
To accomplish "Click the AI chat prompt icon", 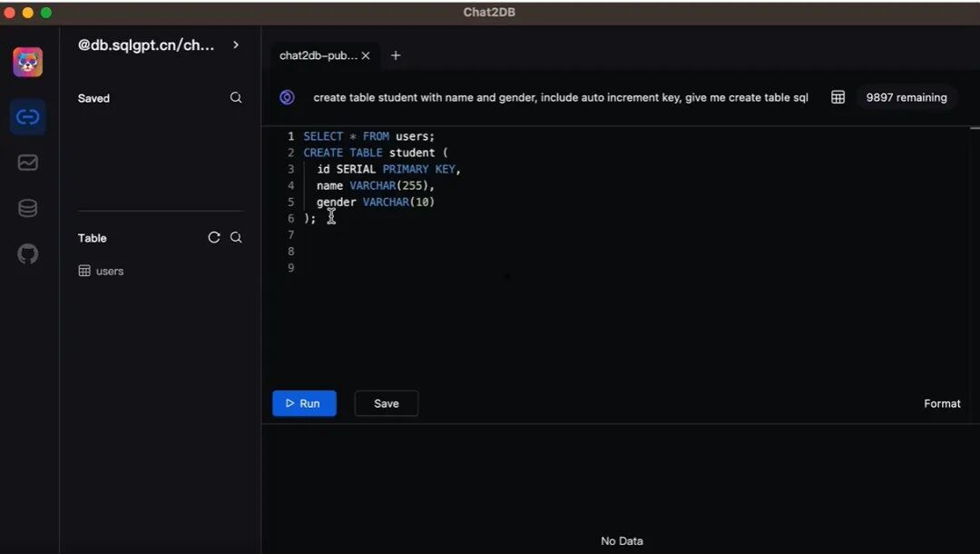I will [287, 97].
